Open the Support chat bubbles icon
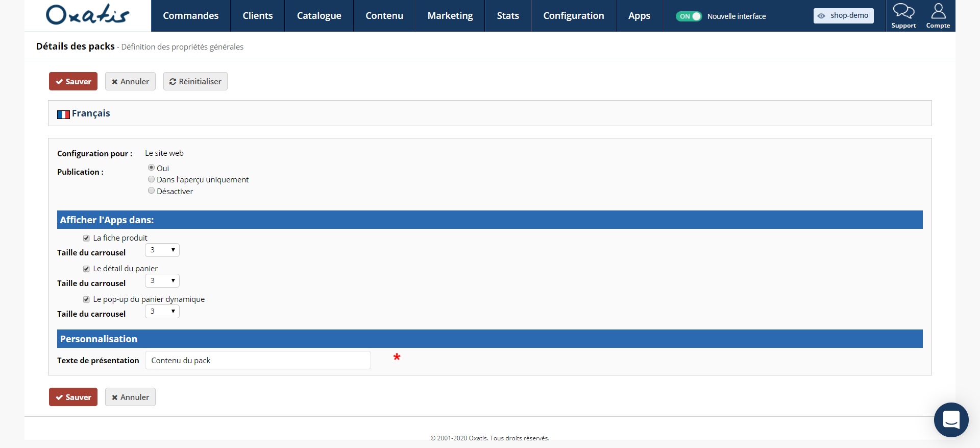The image size is (980, 448). pyautogui.click(x=903, y=11)
